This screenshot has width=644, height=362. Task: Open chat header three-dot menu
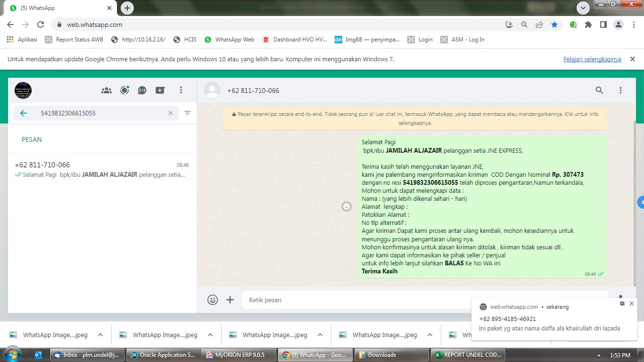tap(620, 90)
